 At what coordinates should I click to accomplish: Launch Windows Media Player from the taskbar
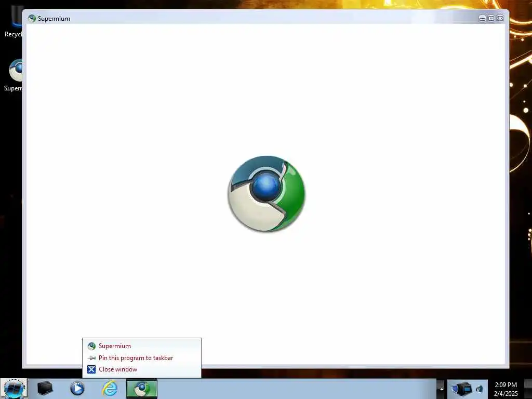pos(77,389)
